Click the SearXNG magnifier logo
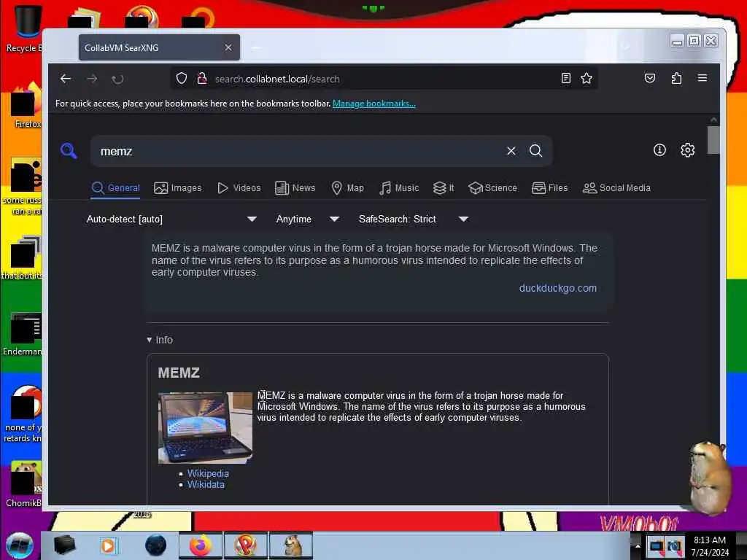747x560 pixels. 69,151
